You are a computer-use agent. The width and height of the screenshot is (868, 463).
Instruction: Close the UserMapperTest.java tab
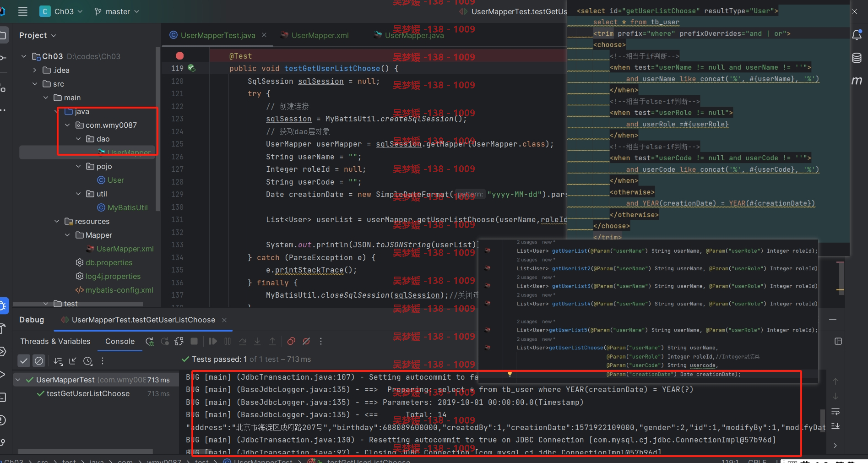click(264, 35)
